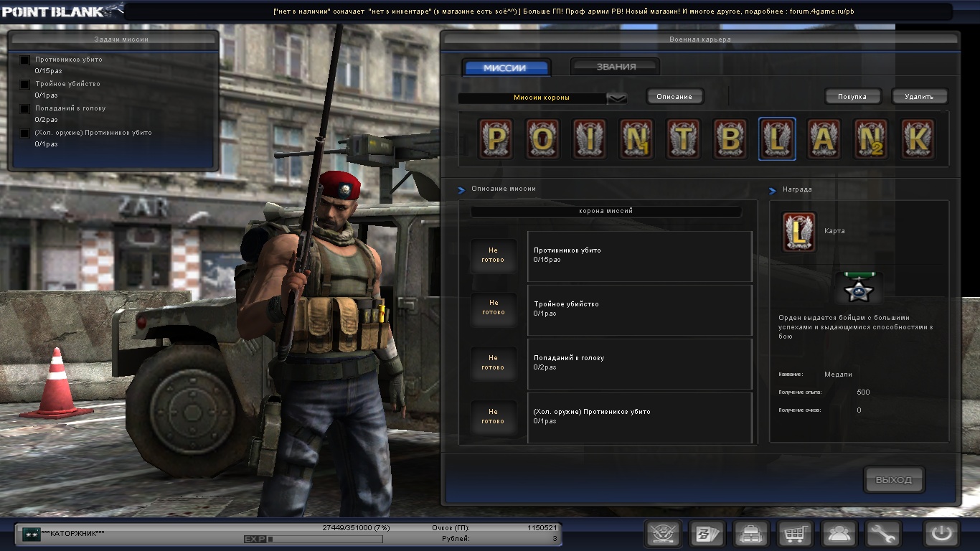Viewport: 980px width, 551px height.
Task: Click the L card reward icon
Action: 799,232
